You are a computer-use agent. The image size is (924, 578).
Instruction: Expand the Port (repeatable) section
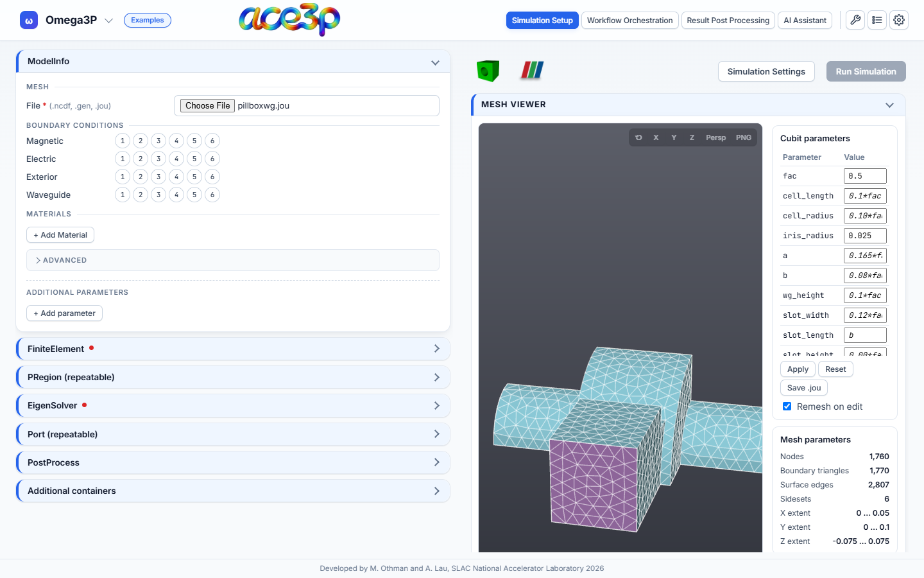234,434
